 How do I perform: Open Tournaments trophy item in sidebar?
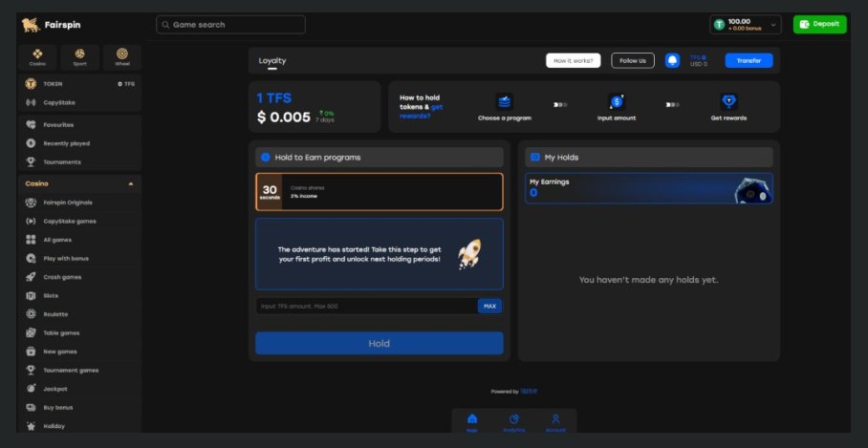coord(61,161)
